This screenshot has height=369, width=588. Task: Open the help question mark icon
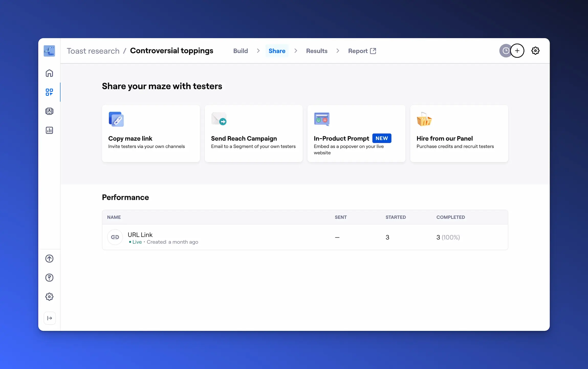[49, 278]
